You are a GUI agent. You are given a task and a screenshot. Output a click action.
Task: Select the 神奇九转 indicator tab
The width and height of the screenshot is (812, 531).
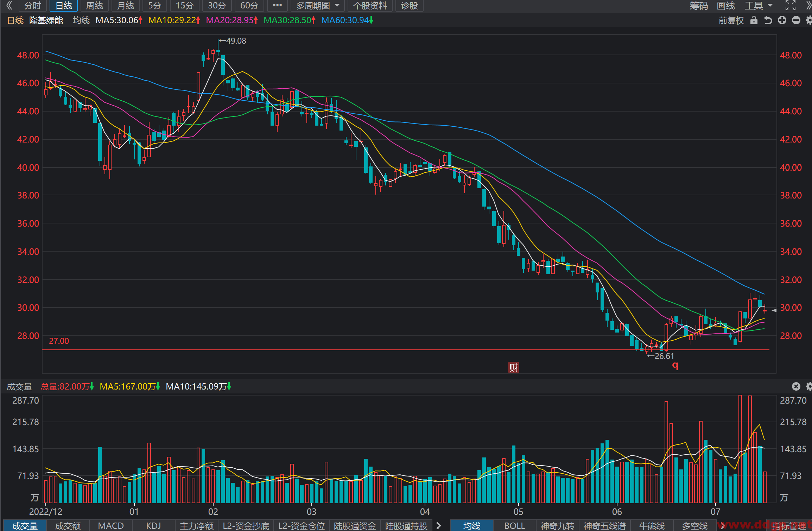point(557,526)
